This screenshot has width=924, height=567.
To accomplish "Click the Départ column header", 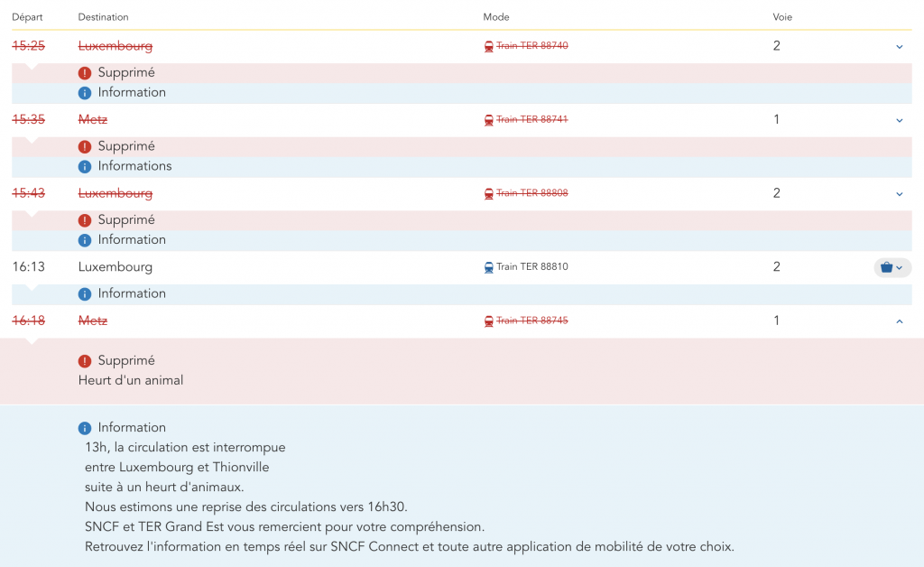I will pyautogui.click(x=27, y=17).
